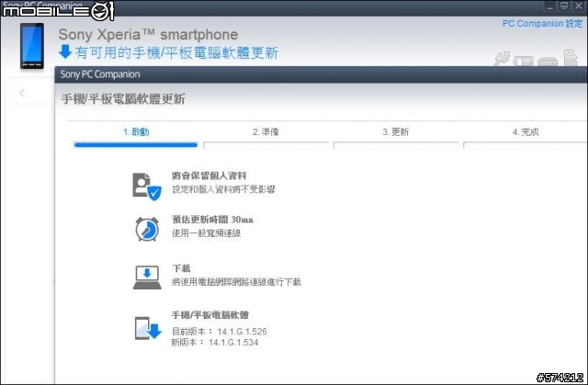
Task: Minimize the Sony PC Companion window
Action: tap(550, 6)
